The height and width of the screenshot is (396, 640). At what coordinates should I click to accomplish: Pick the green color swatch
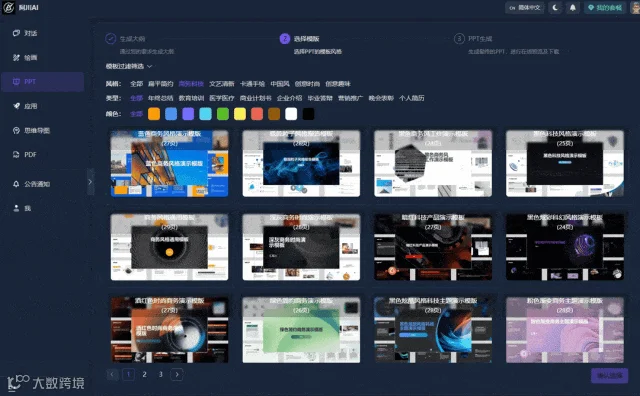pos(223,114)
